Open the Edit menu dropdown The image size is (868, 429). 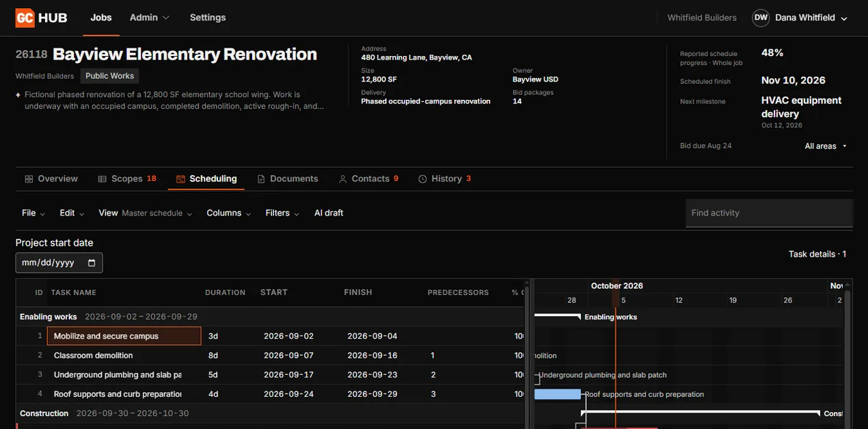point(72,213)
